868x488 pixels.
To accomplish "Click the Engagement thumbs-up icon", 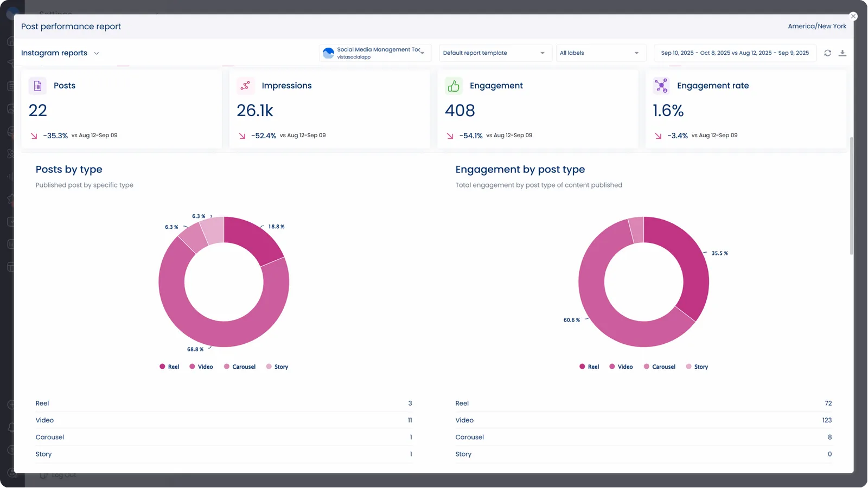I will pyautogui.click(x=454, y=86).
